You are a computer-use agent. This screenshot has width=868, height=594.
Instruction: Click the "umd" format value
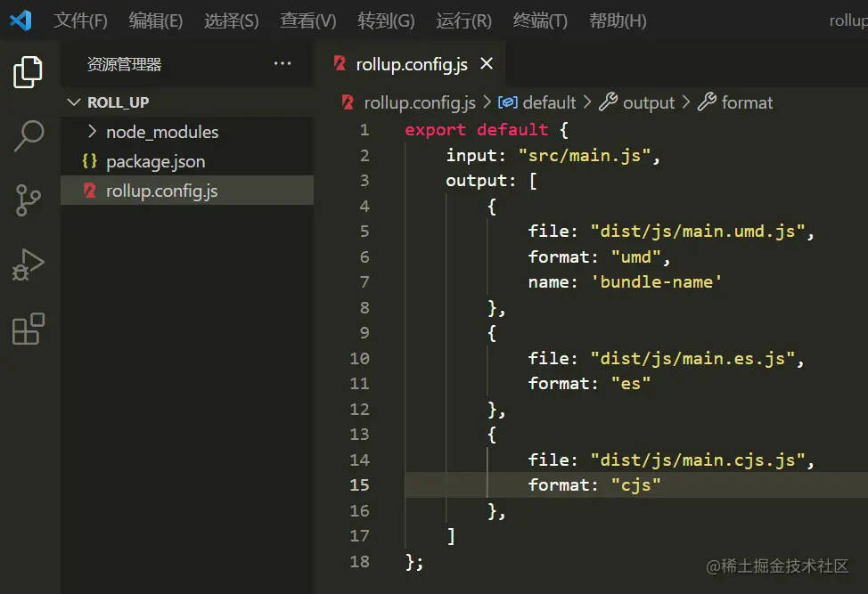click(x=636, y=256)
